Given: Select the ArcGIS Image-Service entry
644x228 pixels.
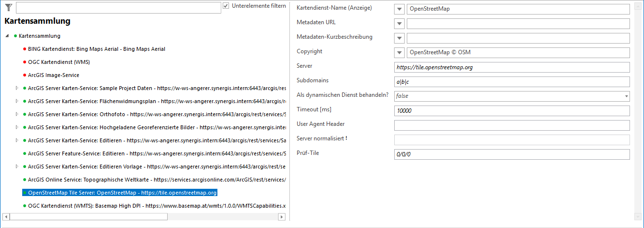Looking at the screenshot, I should [x=54, y=75].
